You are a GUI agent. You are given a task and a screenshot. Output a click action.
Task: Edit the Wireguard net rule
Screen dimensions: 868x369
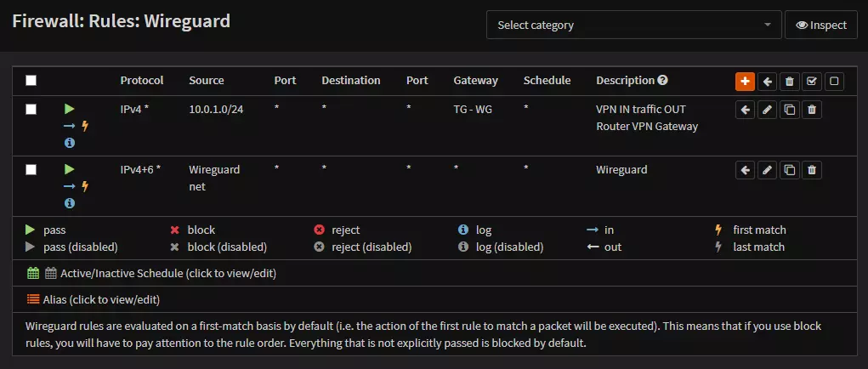[767, 170]
